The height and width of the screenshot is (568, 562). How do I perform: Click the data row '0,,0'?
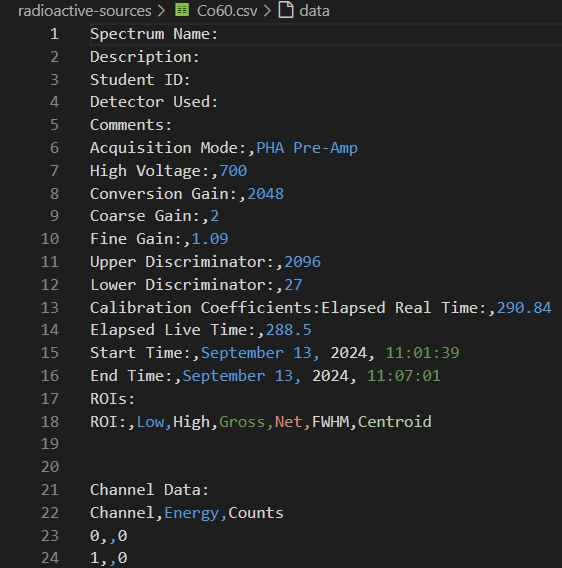pos(108,536)
